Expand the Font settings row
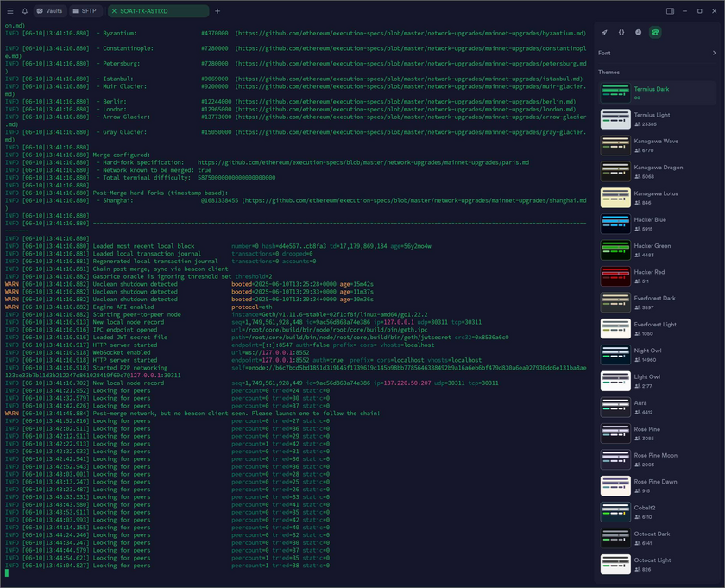The height and width of the screenshot is (588, 725). [x=657, y=53]
